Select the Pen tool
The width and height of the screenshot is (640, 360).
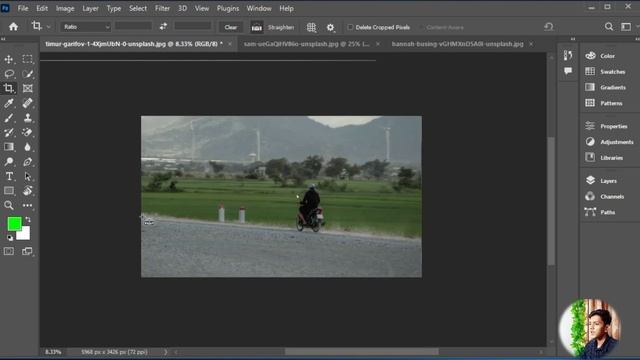(x=27, y=162)
